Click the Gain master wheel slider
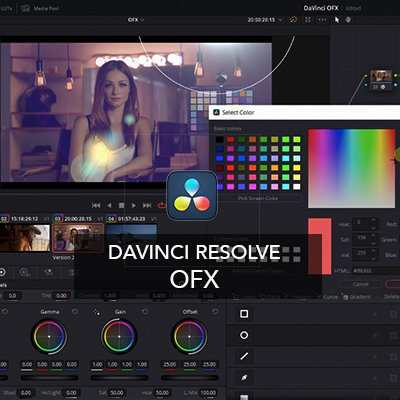 [119, 378]
